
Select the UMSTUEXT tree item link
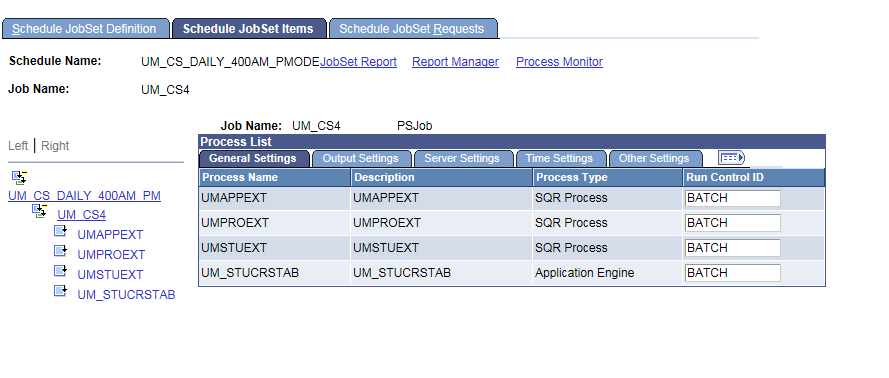(111, 275)
